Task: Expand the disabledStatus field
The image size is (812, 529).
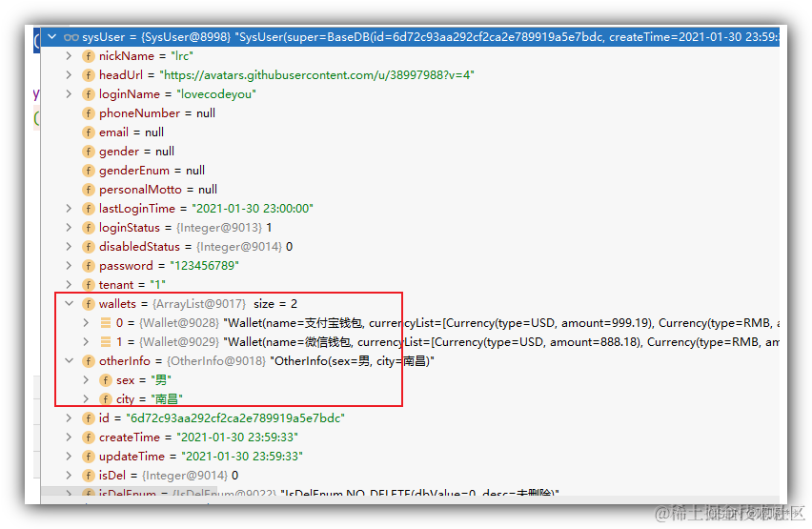Action: click(69, 247)
